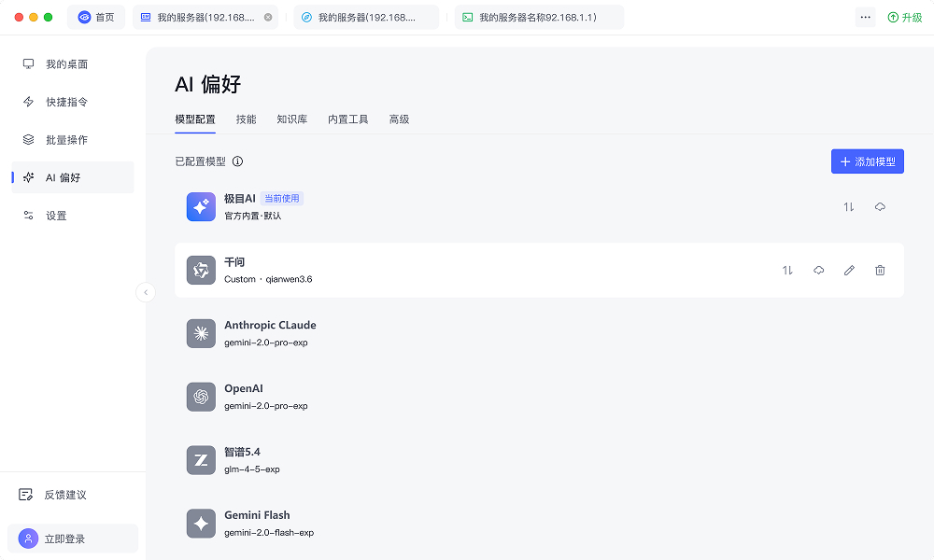Select the OpenAI model name
The width and height of the screenshot is (934, 560).
(244, 388)
